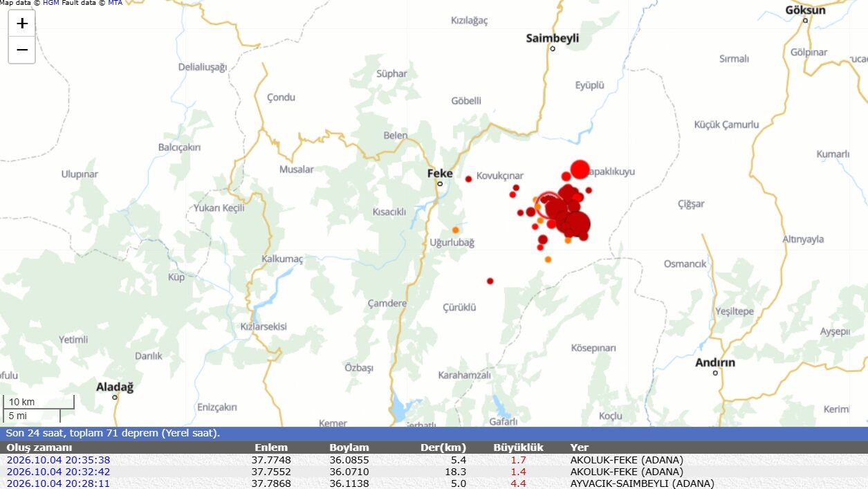Open the 20:35:38 earthquake entry
The width and height of the screenshot is (868, 489).
(58, 460)
